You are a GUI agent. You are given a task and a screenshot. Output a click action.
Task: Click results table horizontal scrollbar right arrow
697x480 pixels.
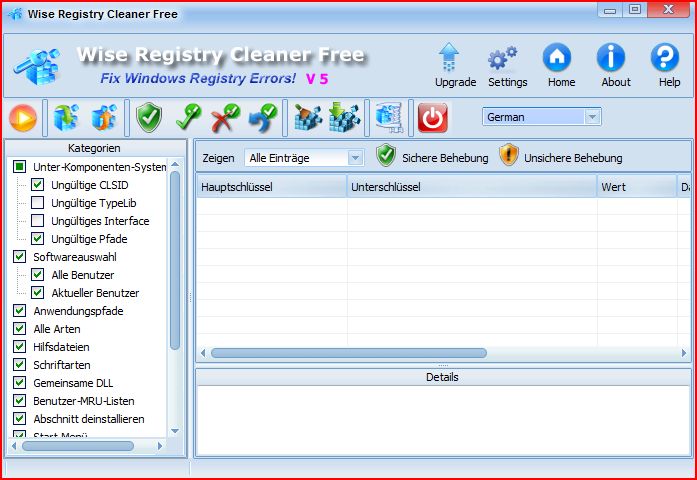click(684, 353)
